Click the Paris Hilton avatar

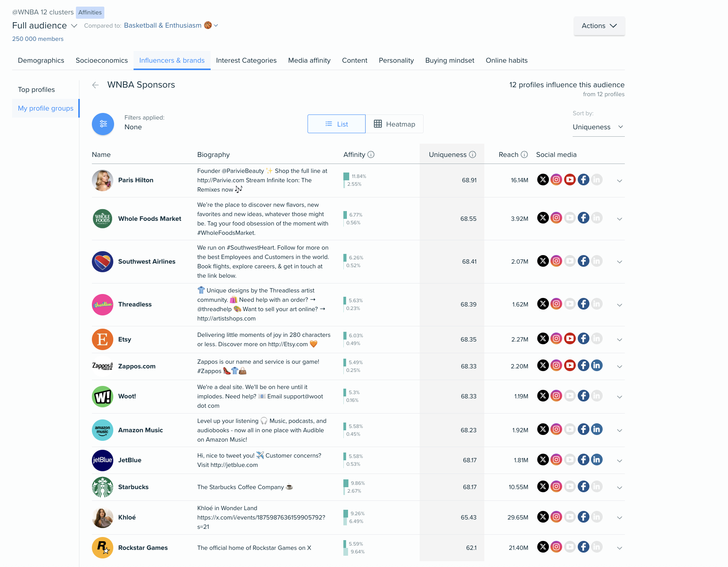coord(102,180)
